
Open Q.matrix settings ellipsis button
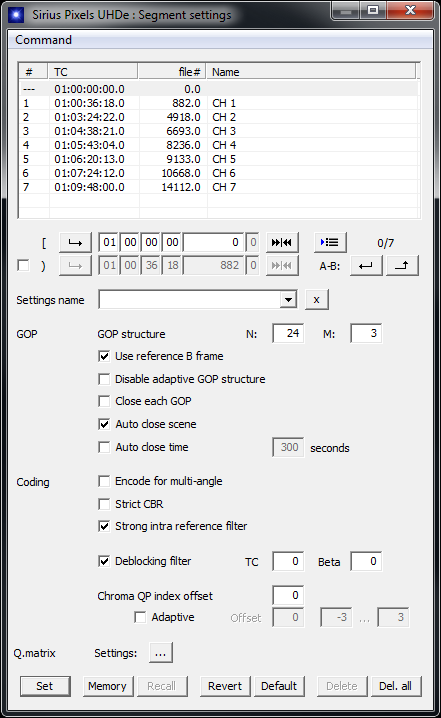161,653
